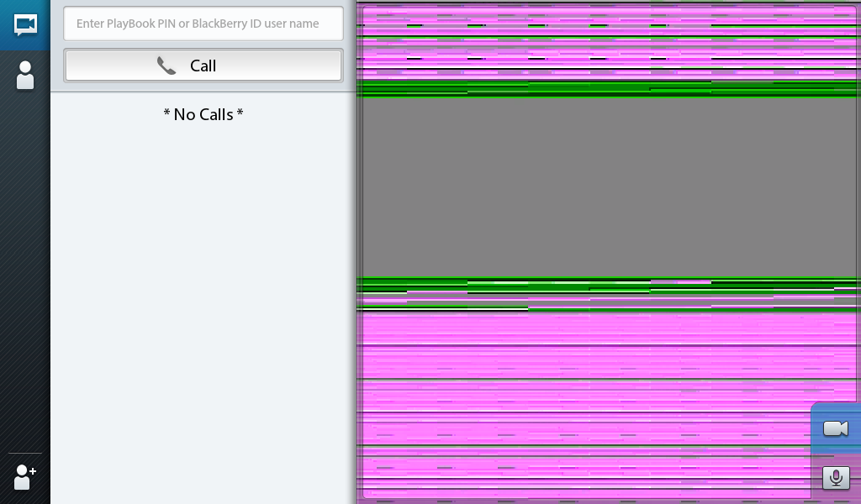Image resolution: width=861 pixels, height=504 pixels.
Task: Click the divider line above add contact icon
Action: click(x=25, y=454)
